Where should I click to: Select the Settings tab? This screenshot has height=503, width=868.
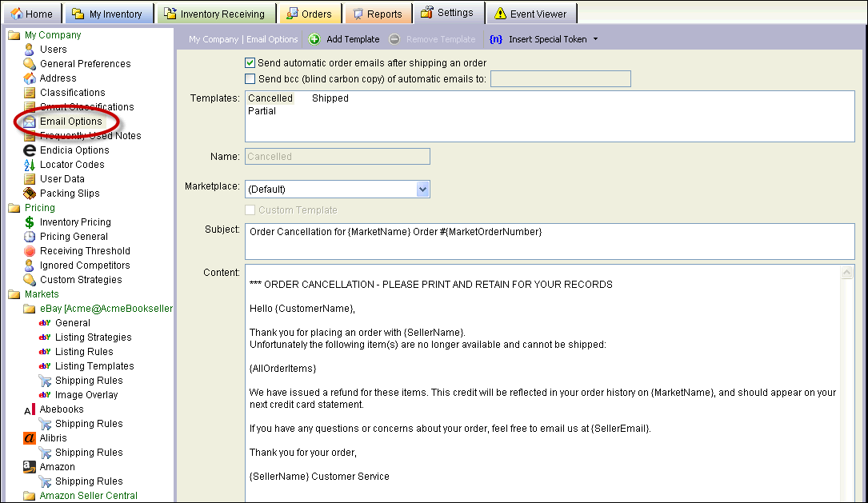point(448,13)
